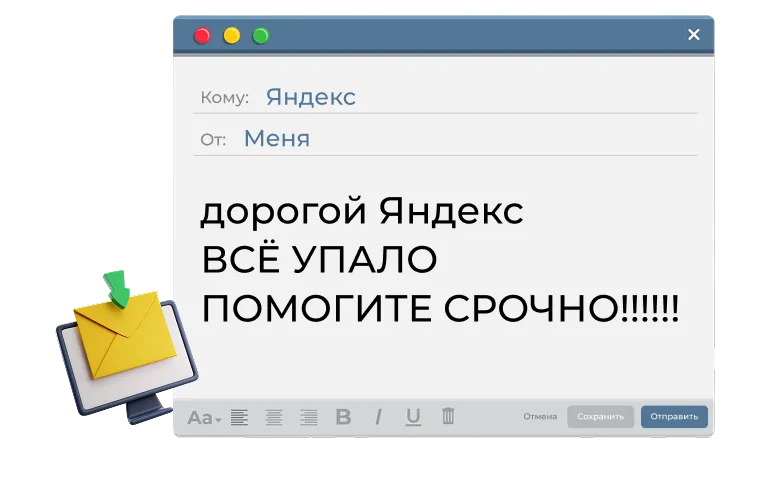Viewport: 767px width, 502px height.
Task: Click the Отмена cancel link
Action: coord(540,416)
